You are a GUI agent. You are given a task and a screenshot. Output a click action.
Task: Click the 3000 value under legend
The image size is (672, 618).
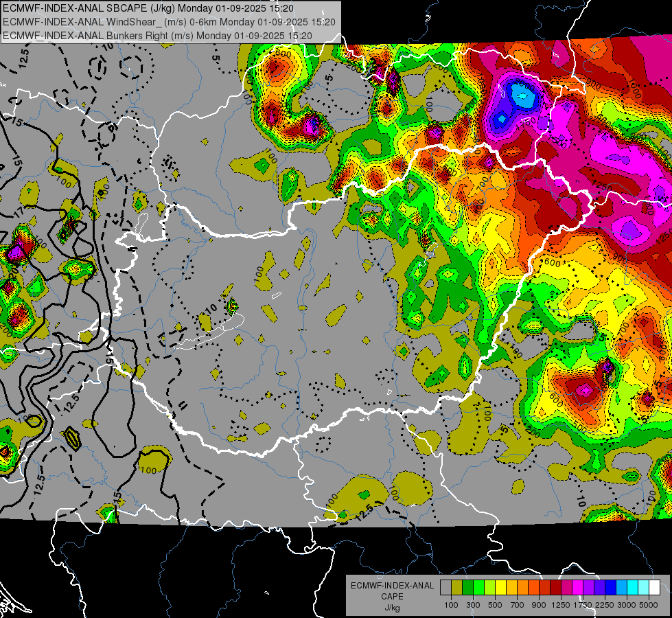pos(627,605)
